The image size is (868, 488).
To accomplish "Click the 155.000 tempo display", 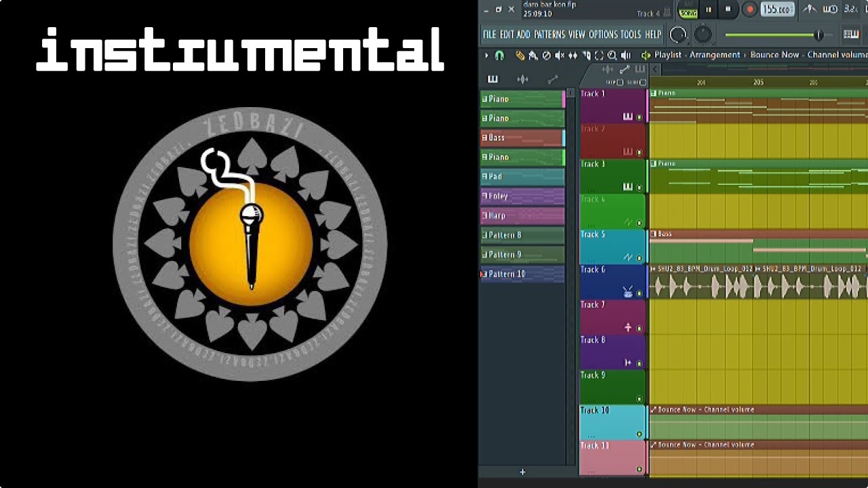I will coord(777,9).
